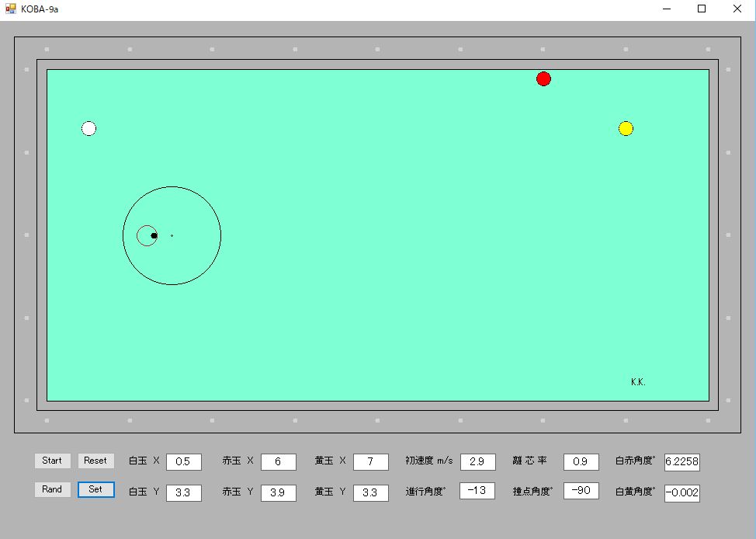Click the 撞点角度 label
The width and height of the screenshot is (756, 539).
tap(532, 492)
